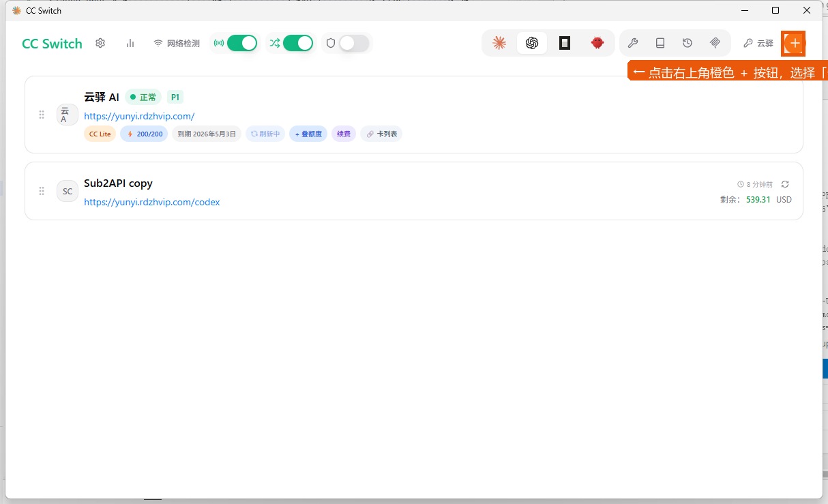The height and width of the screenshot is (504, 828).
Task: Click the CC Switch title bar app icon
Action: tap(16, 10)
